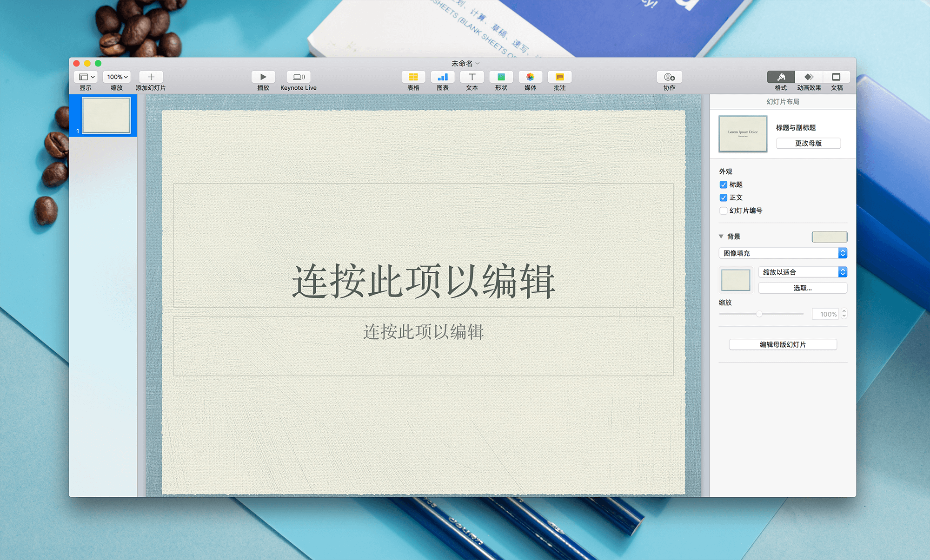
Task: Switch to 文稿 document inspector
Action: point(837,77)
